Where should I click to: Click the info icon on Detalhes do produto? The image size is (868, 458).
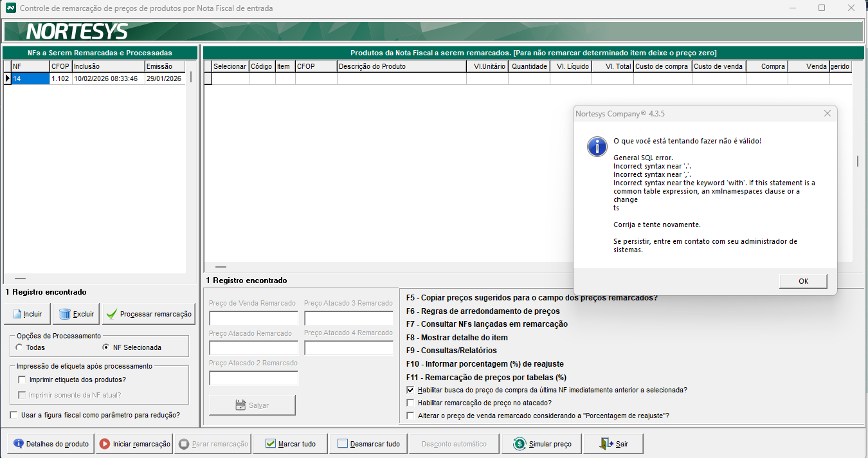(18, 444)
